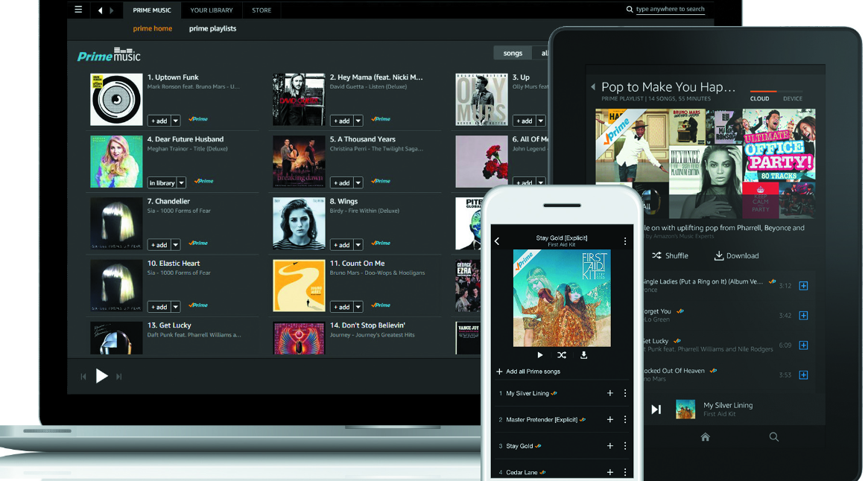The height and width of the screenshot is (481, 868).
Task: Select the 14. Don't Stop Believin' song title
Action: coord(367,325)
